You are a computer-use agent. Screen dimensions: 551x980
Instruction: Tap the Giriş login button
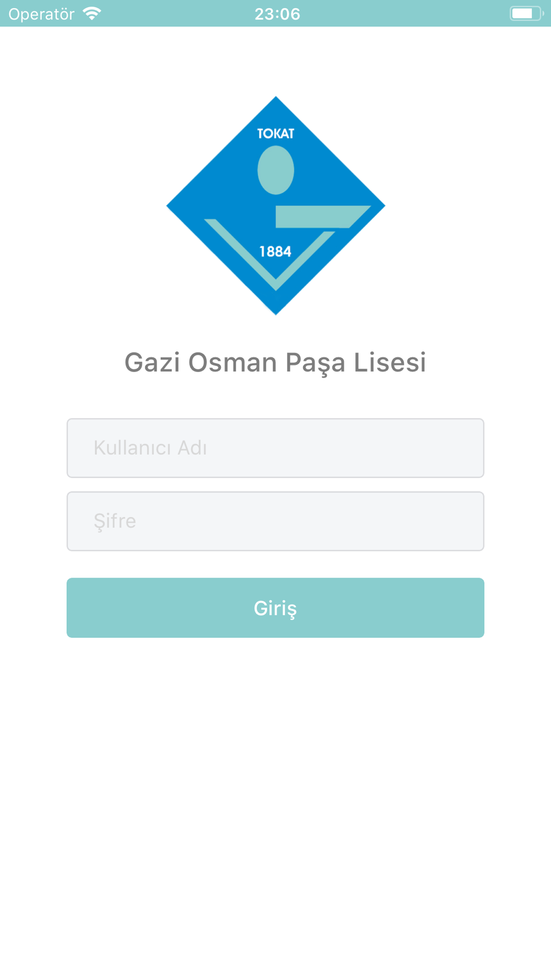275,608
